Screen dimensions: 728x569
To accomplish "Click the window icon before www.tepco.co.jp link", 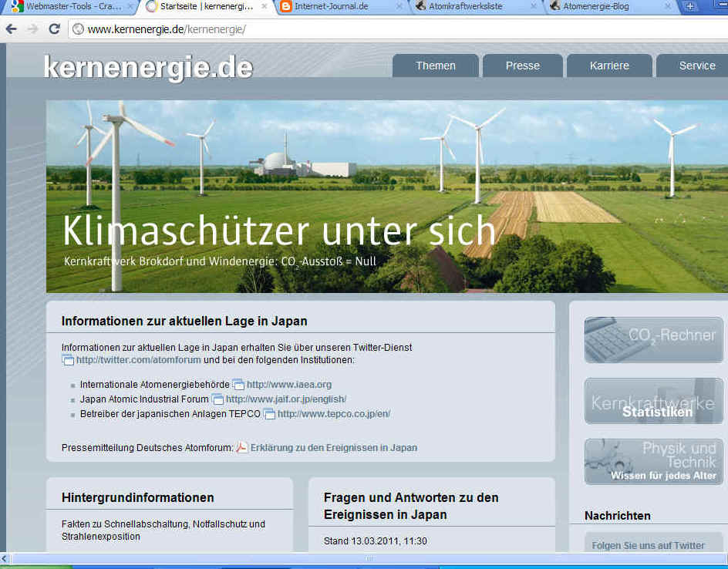I will click(269, 414).
